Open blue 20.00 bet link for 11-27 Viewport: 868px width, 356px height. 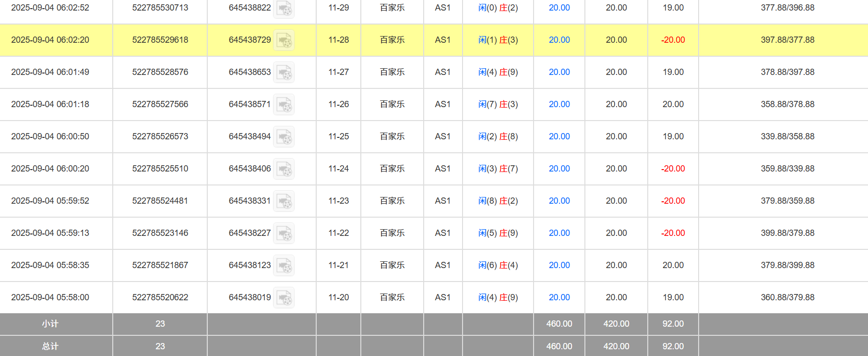click(559, 72)
